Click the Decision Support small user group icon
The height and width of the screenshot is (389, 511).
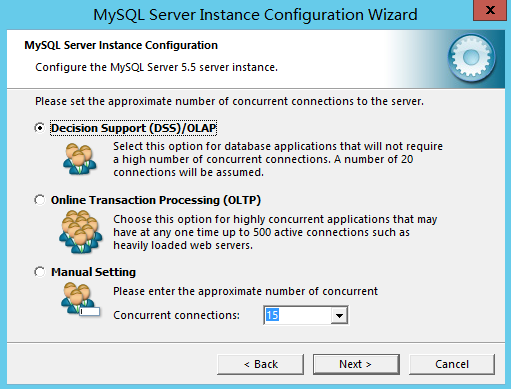(80, 159)
